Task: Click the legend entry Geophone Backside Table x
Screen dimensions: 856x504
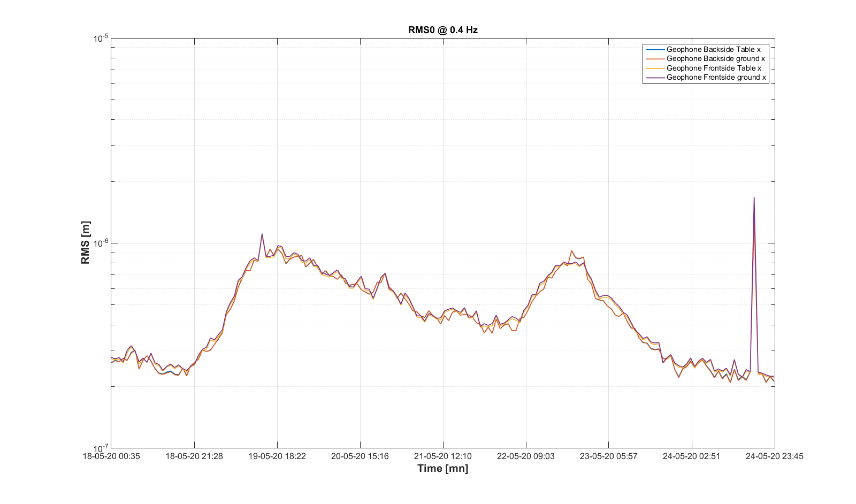Action: click(x=713, y=49)
